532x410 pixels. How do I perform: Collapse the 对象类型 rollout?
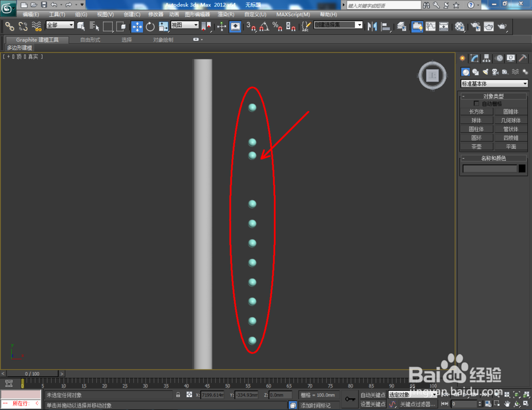pyautogui.click(x=493, y=96)
